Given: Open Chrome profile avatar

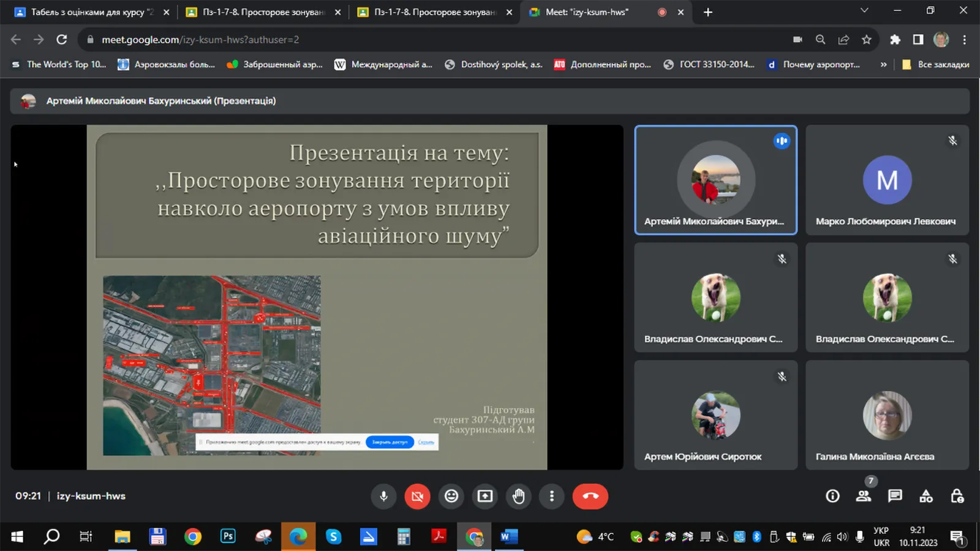Looking at the screenshot, I should [x=941, y=39].
